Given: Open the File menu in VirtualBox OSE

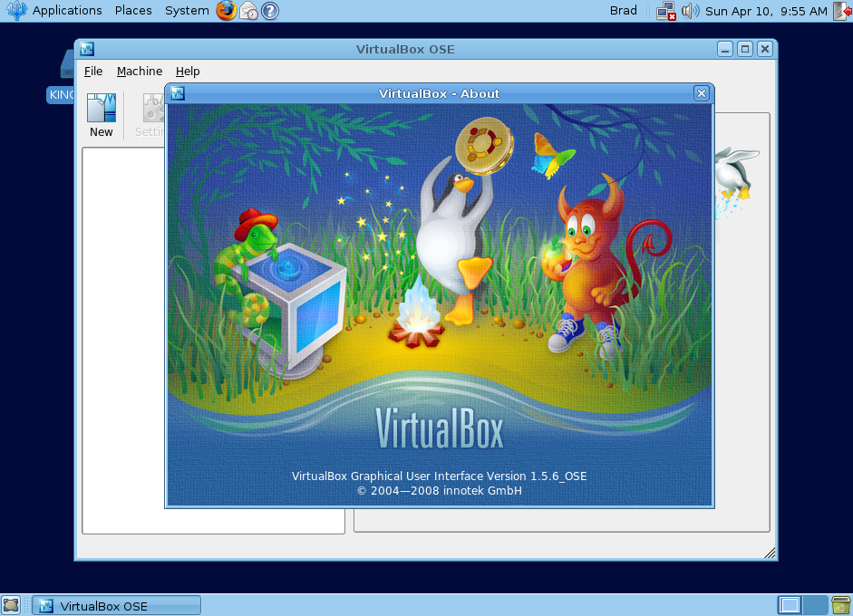Looking at the screenshot, I should coord(93,72).
